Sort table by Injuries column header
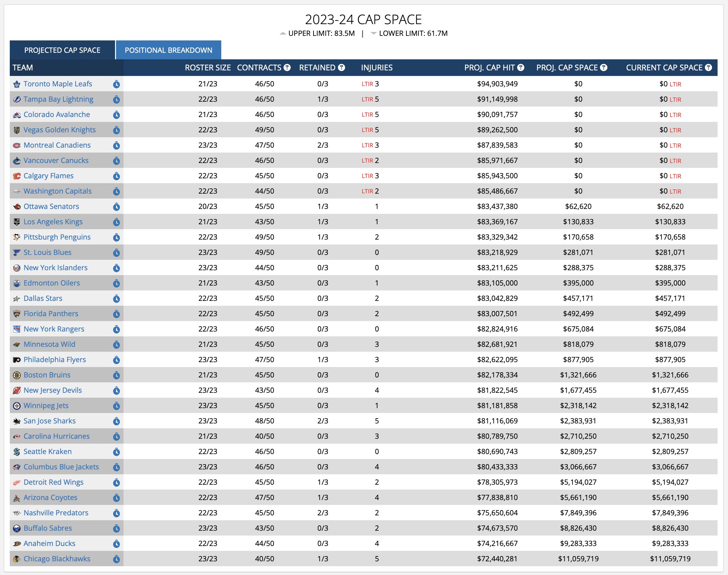Screen dimensions: 728x575 tap(377, 68)
